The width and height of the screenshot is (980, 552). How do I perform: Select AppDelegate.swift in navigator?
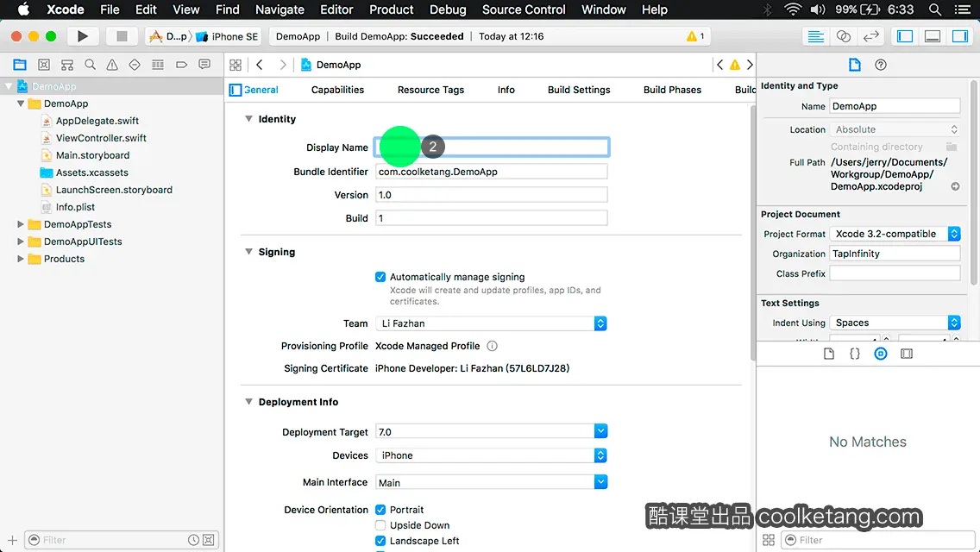[x=97, y=121]
